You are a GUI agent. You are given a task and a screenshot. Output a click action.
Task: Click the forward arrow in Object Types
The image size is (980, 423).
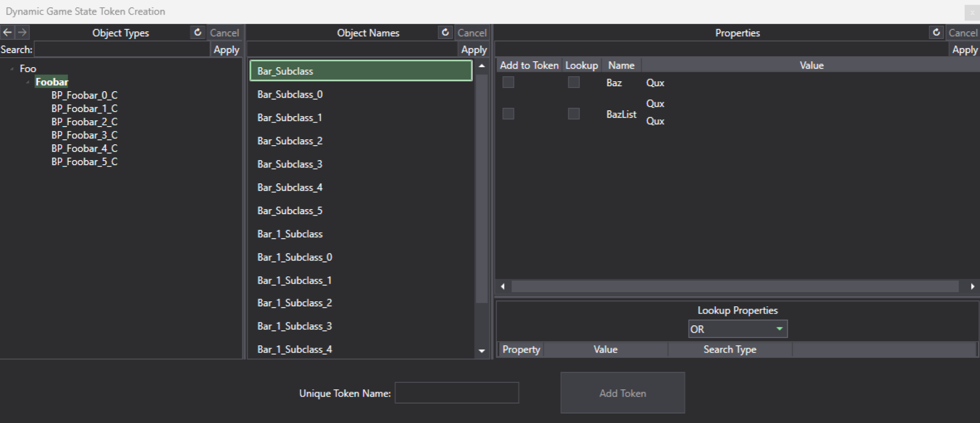click(x=22, y=33)
